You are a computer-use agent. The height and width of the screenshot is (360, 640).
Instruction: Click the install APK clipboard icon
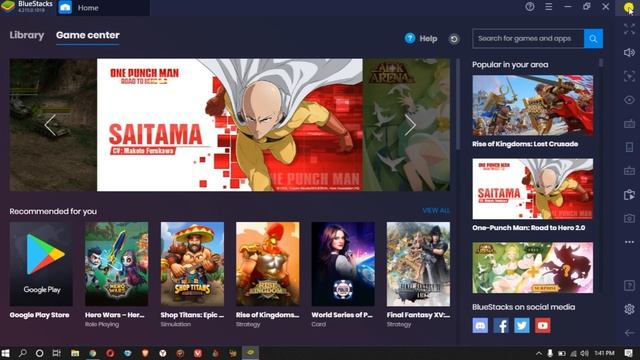629,195
